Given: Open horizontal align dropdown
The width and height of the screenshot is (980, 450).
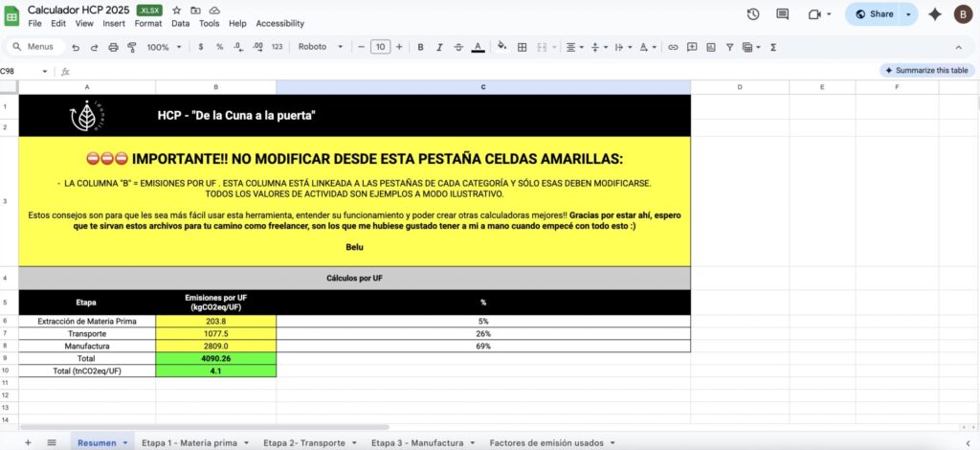Looking at the screenshot, I should (574, 47).
